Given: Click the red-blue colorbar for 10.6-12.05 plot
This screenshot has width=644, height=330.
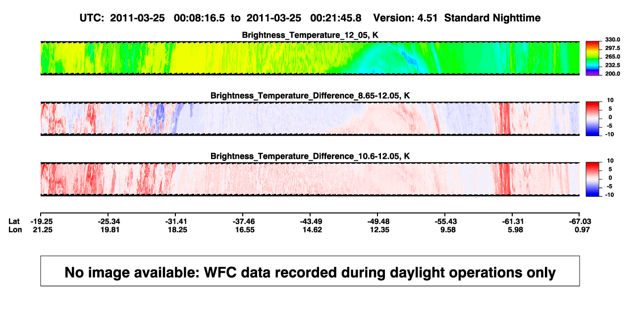Looking at the screenshot, I should pyautogui.click(x=593, y=179).
